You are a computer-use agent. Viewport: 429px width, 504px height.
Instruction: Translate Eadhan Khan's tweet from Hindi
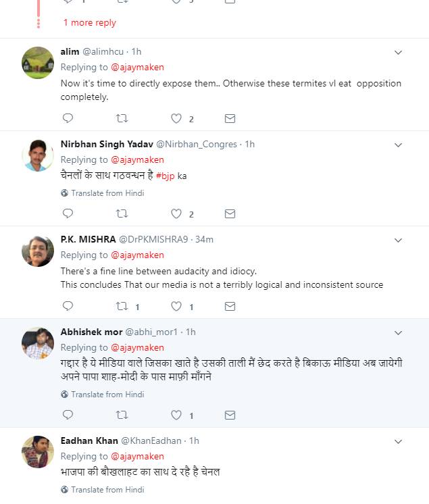coord(107,490)
